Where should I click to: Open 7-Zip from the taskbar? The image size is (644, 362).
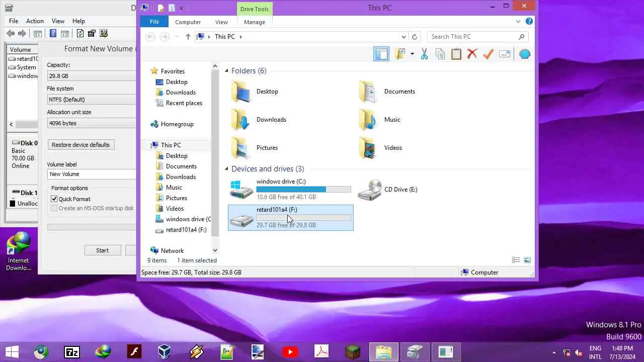click(72, 352)
